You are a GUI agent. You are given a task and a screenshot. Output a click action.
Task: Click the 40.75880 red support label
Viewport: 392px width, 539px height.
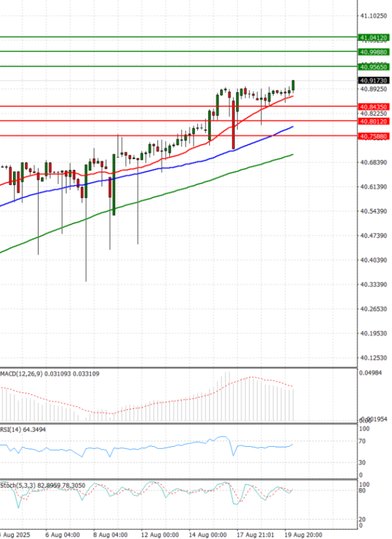click(374, 136)
